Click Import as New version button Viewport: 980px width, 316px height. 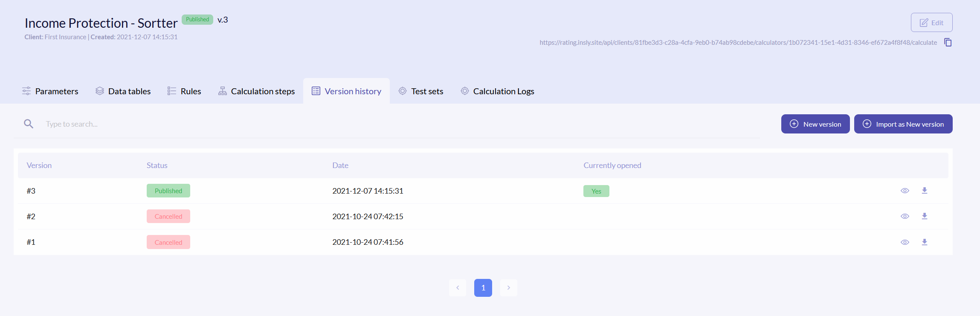(x=903, y=124)
